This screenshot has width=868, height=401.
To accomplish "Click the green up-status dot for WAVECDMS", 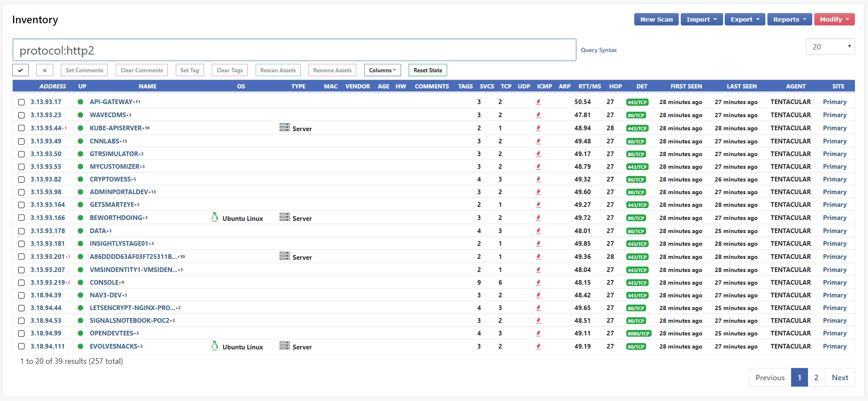I will (x=80, y=115).
